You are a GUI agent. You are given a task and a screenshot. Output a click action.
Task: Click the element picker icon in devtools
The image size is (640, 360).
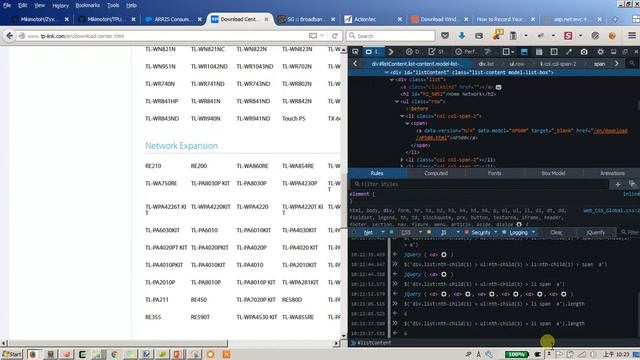(x=355, y=52)
